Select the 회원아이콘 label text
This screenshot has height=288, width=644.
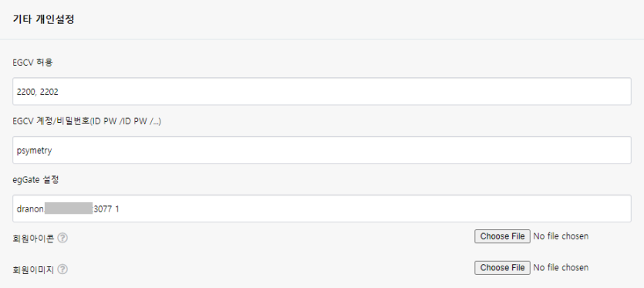coord(34,239)
